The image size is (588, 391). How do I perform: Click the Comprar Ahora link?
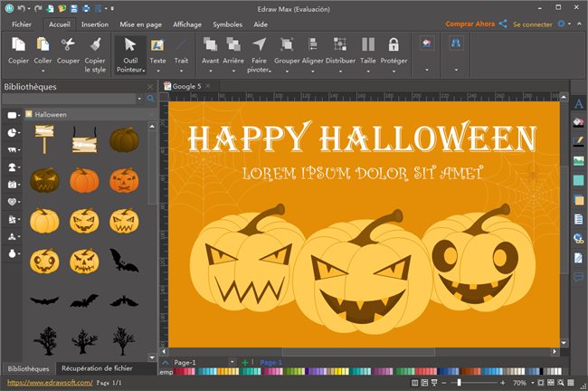pyautogui.click(x=469, y=24)
